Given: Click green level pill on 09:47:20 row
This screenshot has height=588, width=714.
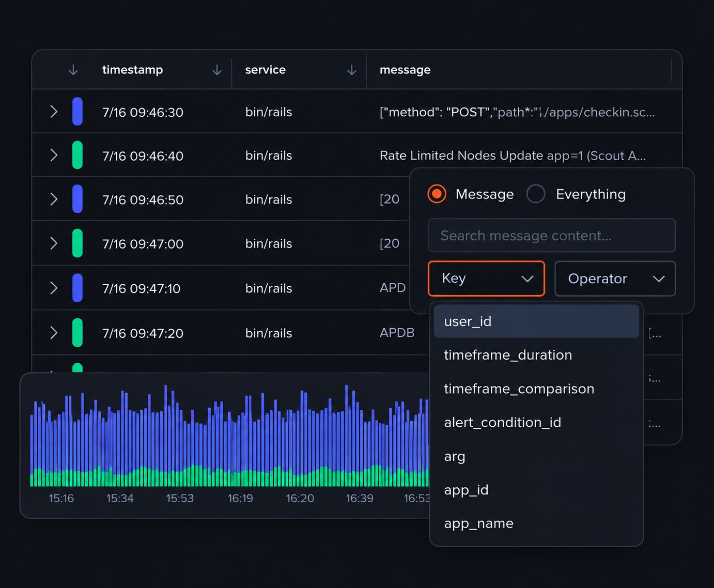Looking at the screenshot, I should pyautogui.click(x=77, y=332).
